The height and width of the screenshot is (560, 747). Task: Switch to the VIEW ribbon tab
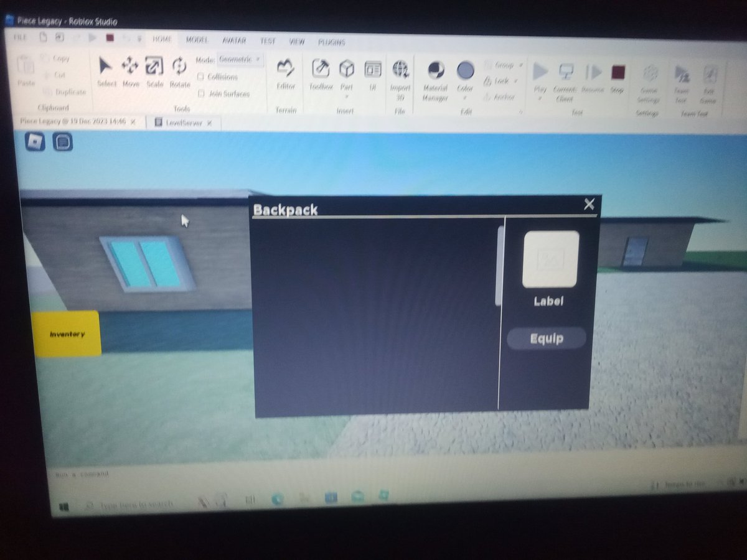point(297,42)
